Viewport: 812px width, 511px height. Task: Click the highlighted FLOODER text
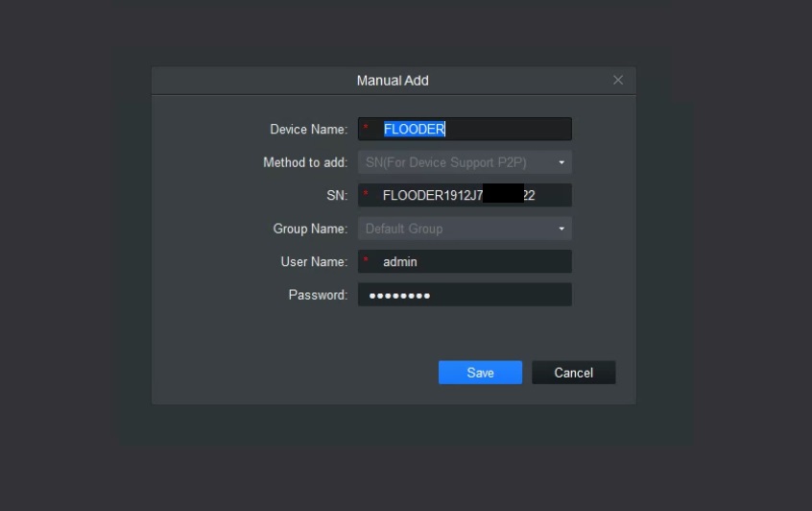tap(415, 129)
